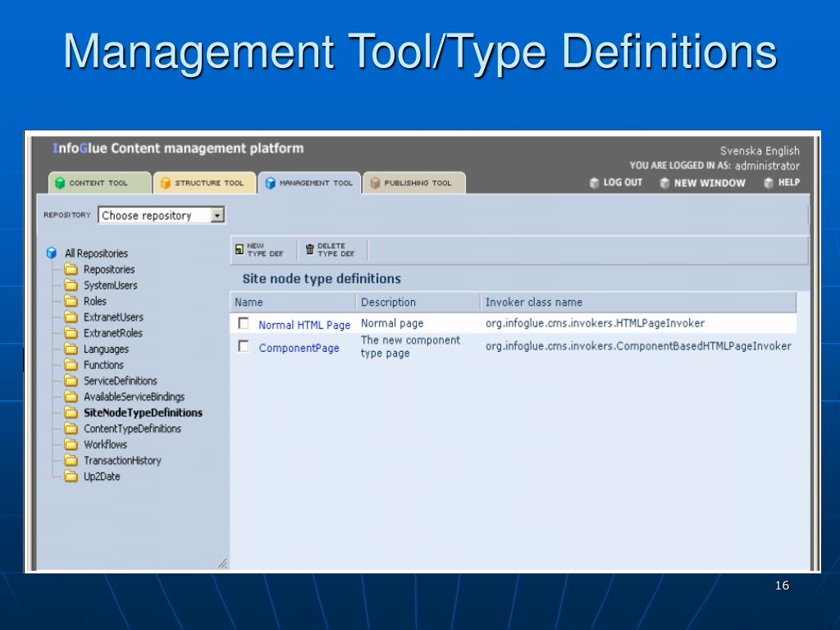840x630 pixels.
Task: Click the New Type Def icon
Action: [240, 249]
